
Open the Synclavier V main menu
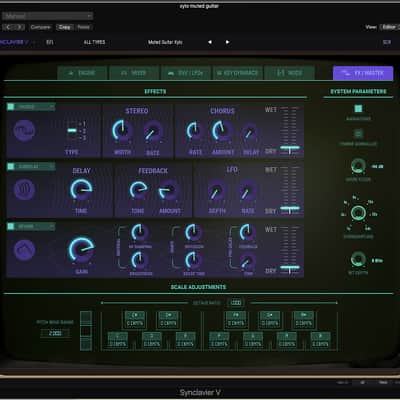coord(15,42)
